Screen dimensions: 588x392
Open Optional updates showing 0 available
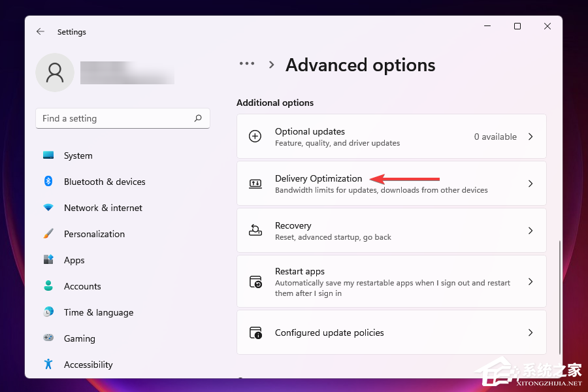(x=392, y=136)
